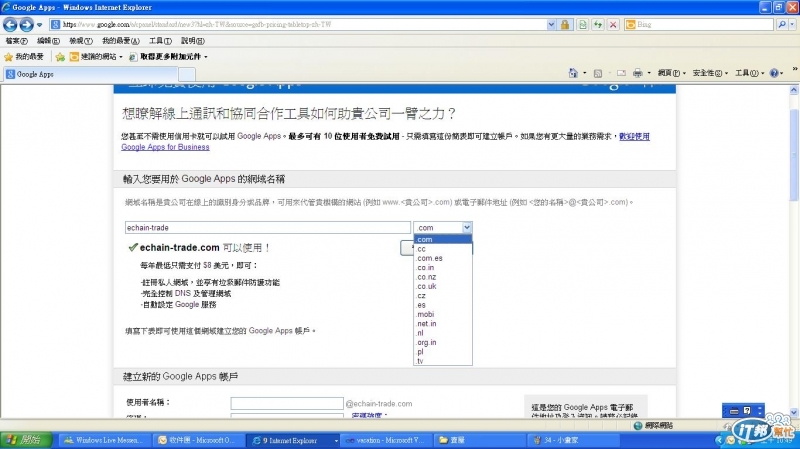Open the 9 Internet Explorer taskbar group
Viewport: 800px width, 449px height.
[x=293, y=440]
